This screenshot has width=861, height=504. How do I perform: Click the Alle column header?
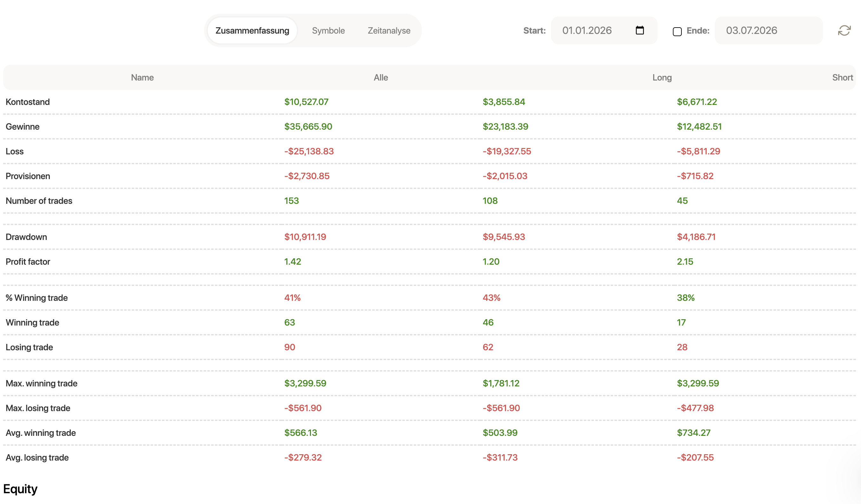[x=381, y=78]
